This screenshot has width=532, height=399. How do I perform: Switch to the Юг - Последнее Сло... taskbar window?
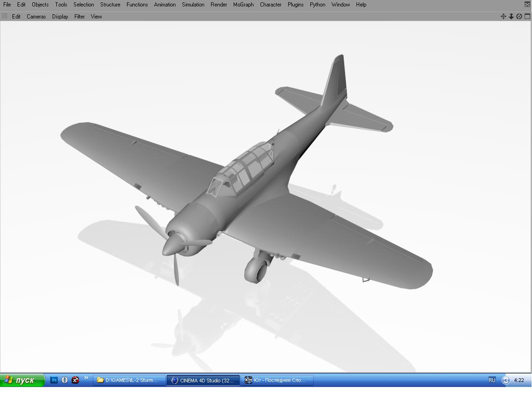277,380
